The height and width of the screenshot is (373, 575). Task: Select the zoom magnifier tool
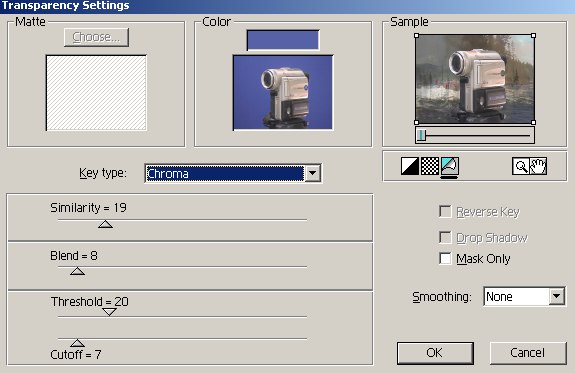[520, 166]
